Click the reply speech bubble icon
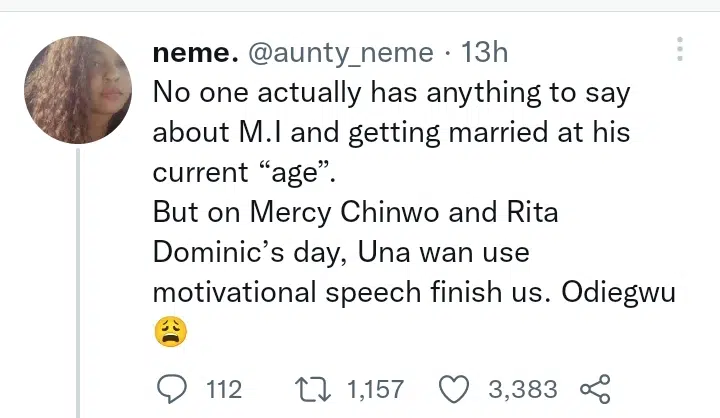The height and width of the screenshot is (418, 720). coord(173,388)
